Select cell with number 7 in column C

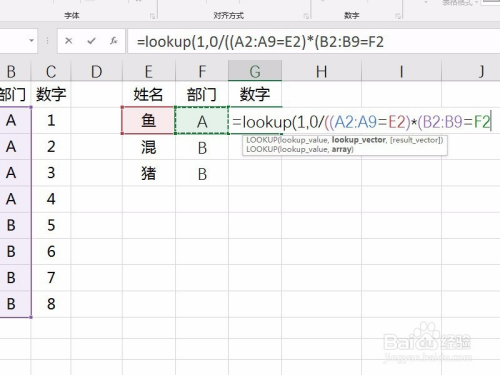point(51,278)
